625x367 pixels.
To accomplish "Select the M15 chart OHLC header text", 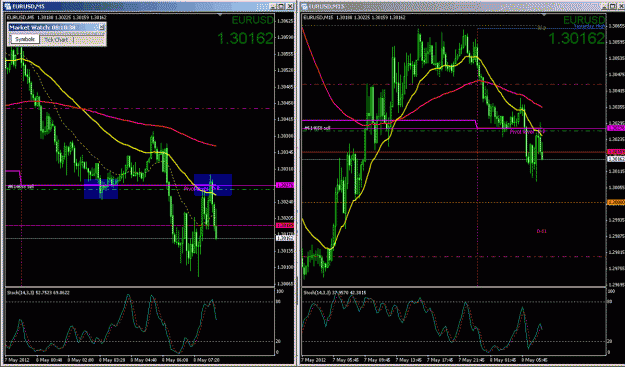I will pyautogui.click(x=355, y=18).
